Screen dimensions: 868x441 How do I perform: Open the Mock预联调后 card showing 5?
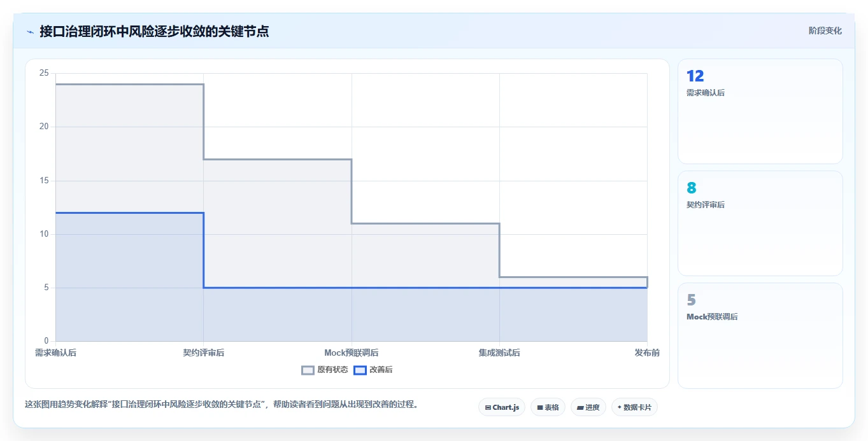coord(760,335)
